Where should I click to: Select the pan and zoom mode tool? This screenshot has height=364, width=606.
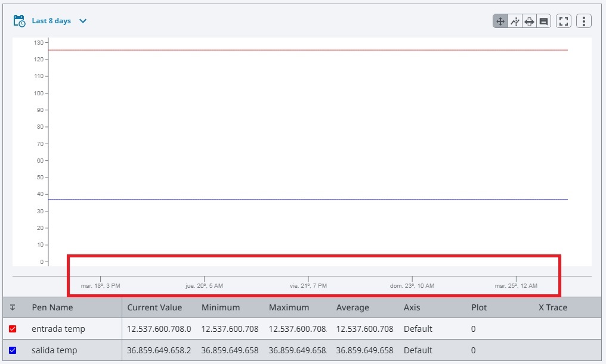500,21
